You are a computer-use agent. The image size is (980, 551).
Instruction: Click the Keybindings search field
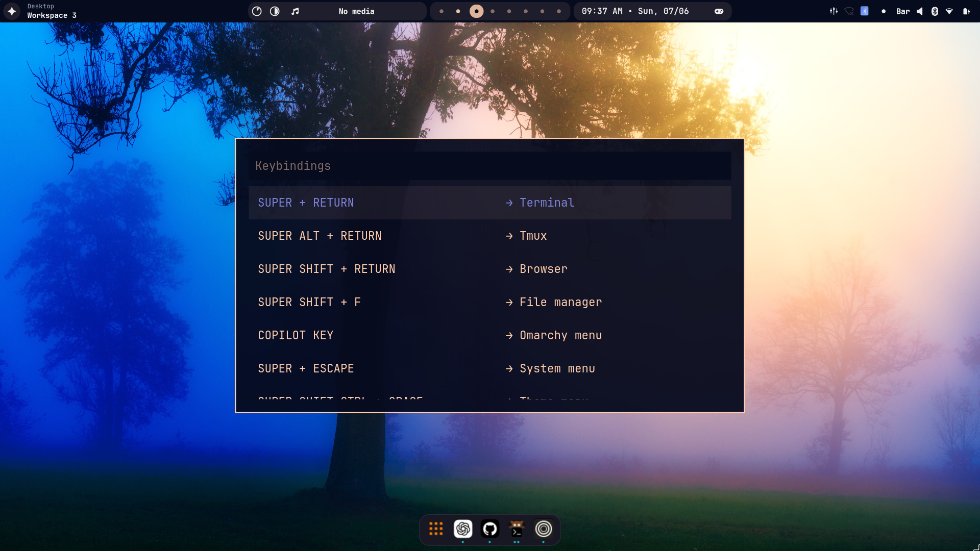point(489,166)
